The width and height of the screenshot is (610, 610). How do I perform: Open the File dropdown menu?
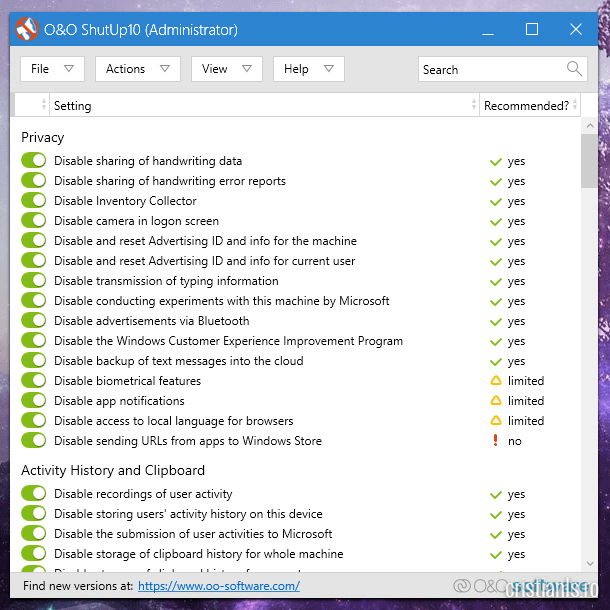(52, 69)
